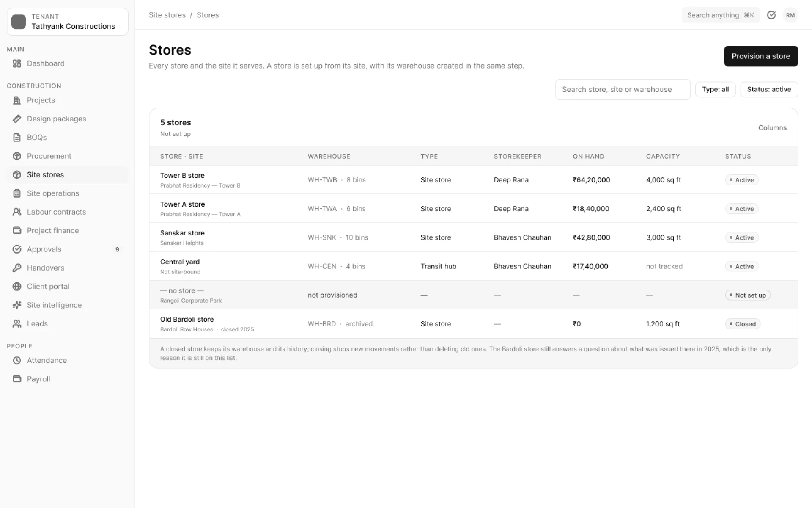812x508 pixels.
Task: Click Active badge in Tower B row
Action: 742,180
